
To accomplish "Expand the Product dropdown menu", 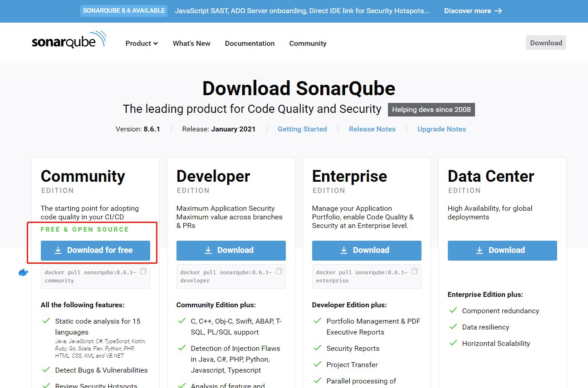I will (x=142, y=43).
